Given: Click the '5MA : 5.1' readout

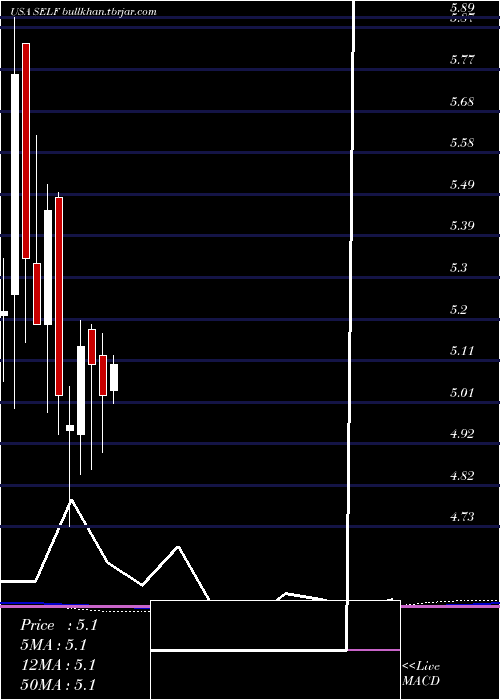Looking at the screenshot, I should (54, 645).
